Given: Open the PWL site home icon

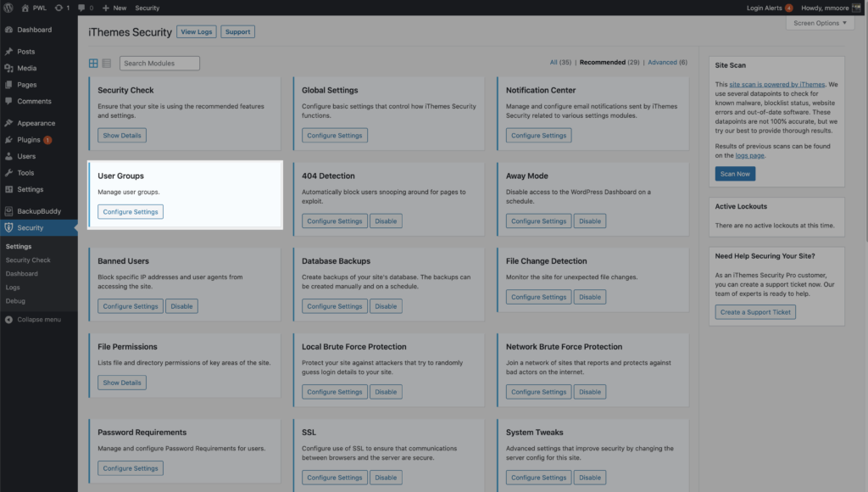Looking at the screenshot, I should [25, 8].
